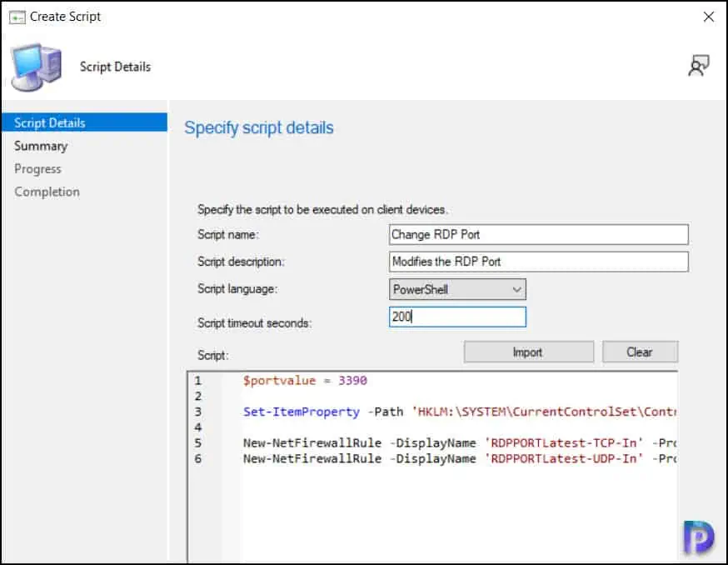Screen dimensions: 728x565
Task: Click the computer wizard icon
Action: (x=36, y=67)
